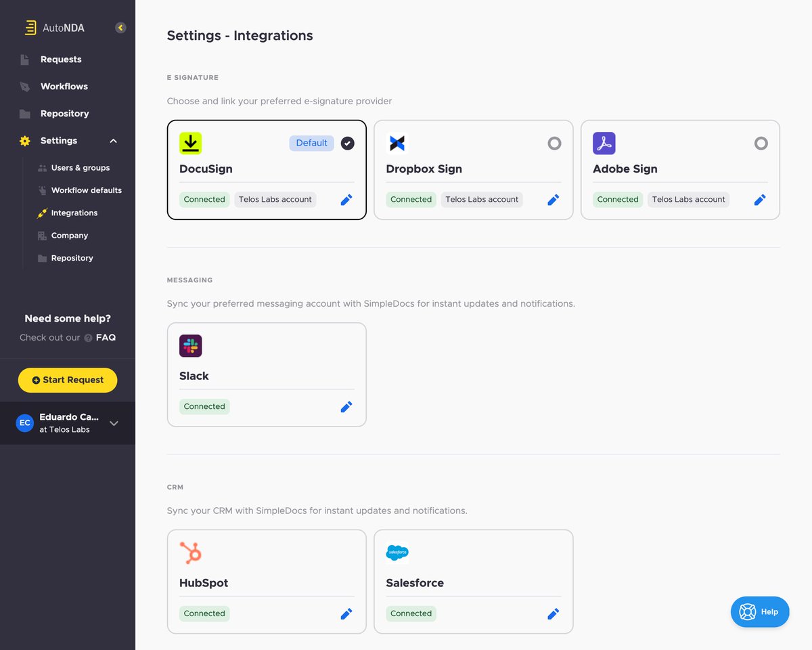Click the Salesforce logo icon
Screen dimensions: 812x650
tap(397, 553)
